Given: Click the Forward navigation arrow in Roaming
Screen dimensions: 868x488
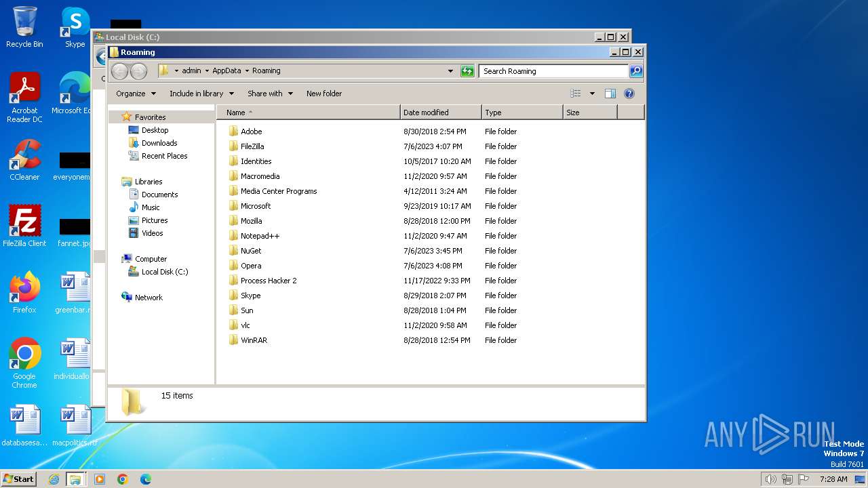Looking at the screenshot, I should coord(138,70).
